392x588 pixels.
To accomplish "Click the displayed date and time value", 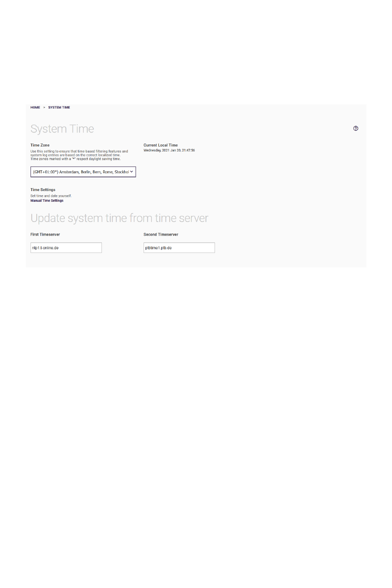I will point(169,150).
